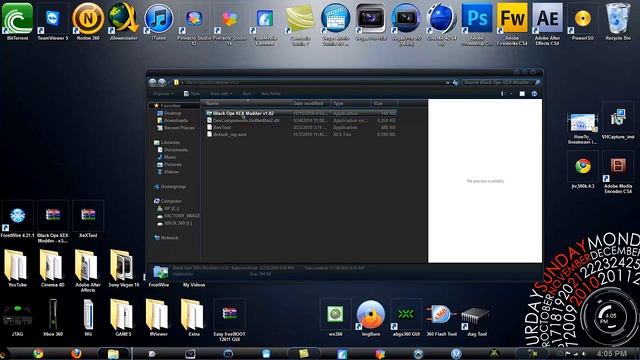
Task: Select the Adobe Fireworks CS4 shortcut
Action: [x=512, y=24]
